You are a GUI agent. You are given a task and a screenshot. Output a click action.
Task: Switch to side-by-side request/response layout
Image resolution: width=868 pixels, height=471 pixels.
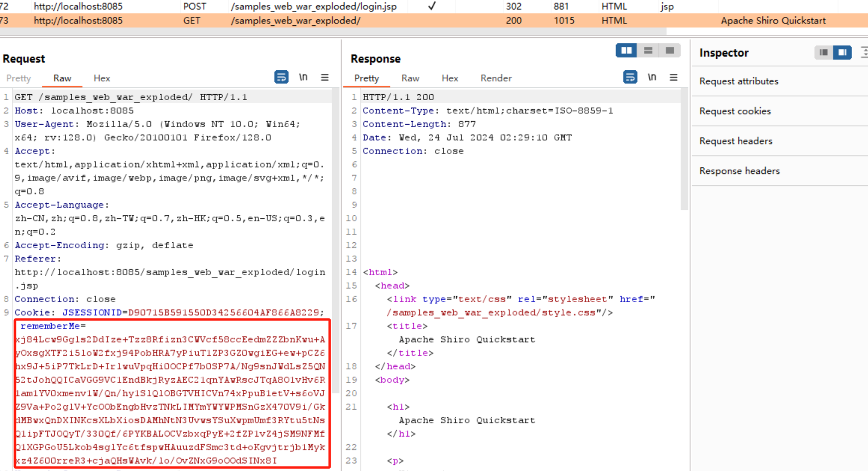(626, 51)
